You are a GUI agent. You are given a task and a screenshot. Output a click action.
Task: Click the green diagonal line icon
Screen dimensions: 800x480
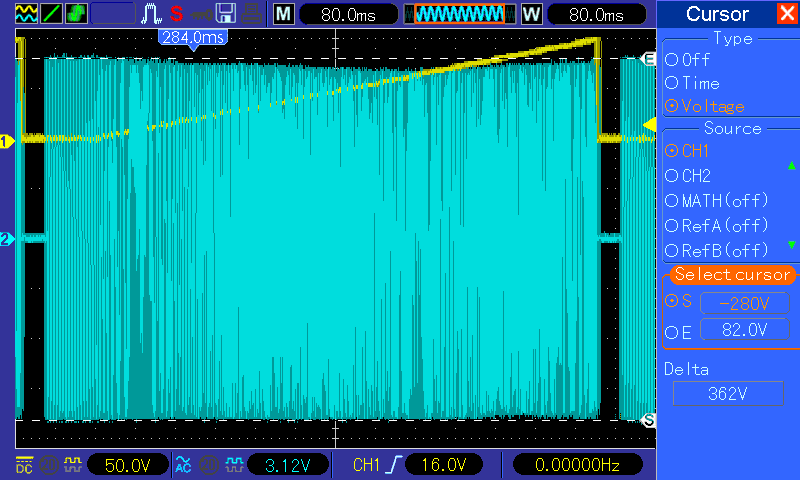(51, 14)
